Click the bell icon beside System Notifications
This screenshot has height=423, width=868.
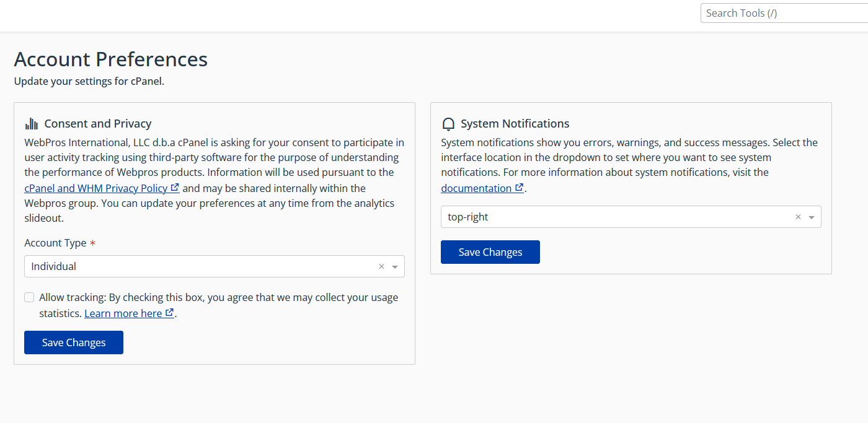pos(448,123)
